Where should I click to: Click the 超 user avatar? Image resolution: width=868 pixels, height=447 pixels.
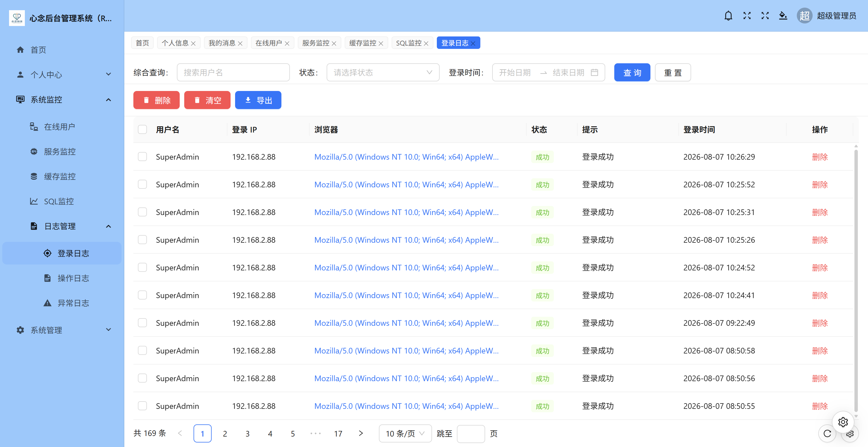click(804, 16)
